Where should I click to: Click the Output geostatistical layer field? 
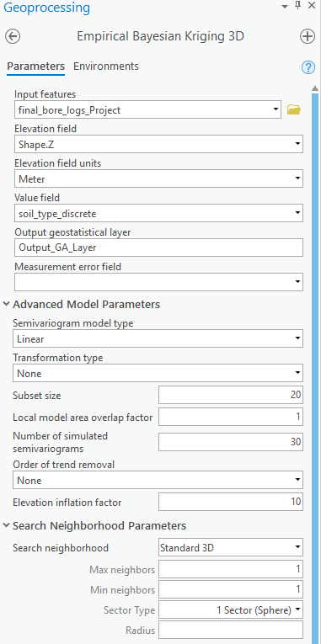pos(158,247)
